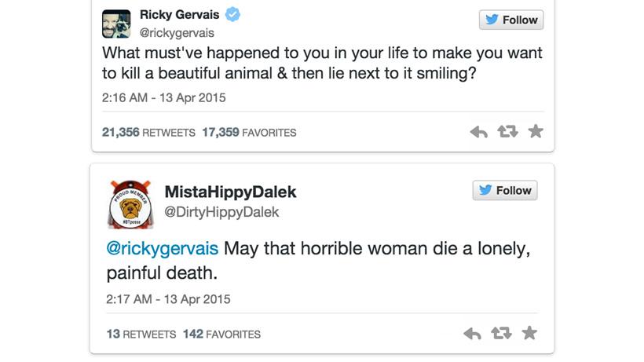Viewport: 644px width, 362px height.
Task: Click the @rickygervais mention in reply
Action: [x=163, y=248]
